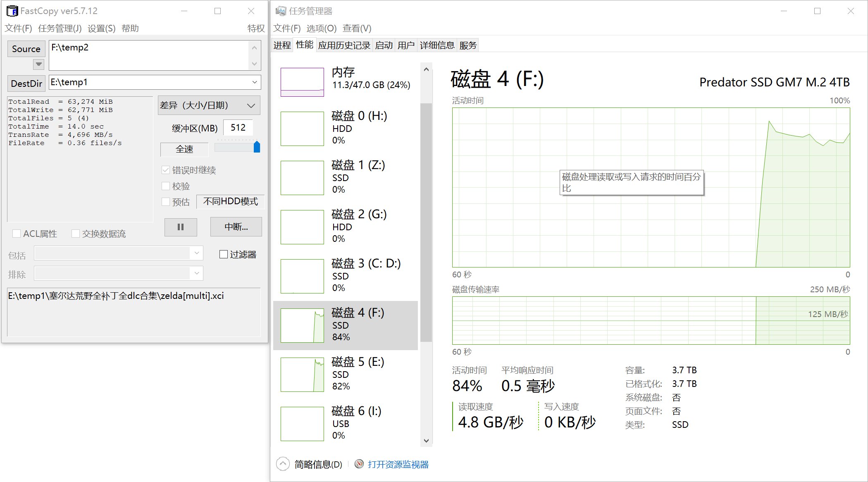Click the 中断... abort button

point(236,227)
